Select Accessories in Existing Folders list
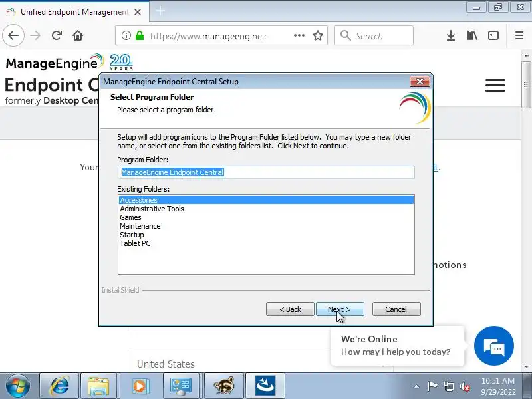 pos(266,200)
